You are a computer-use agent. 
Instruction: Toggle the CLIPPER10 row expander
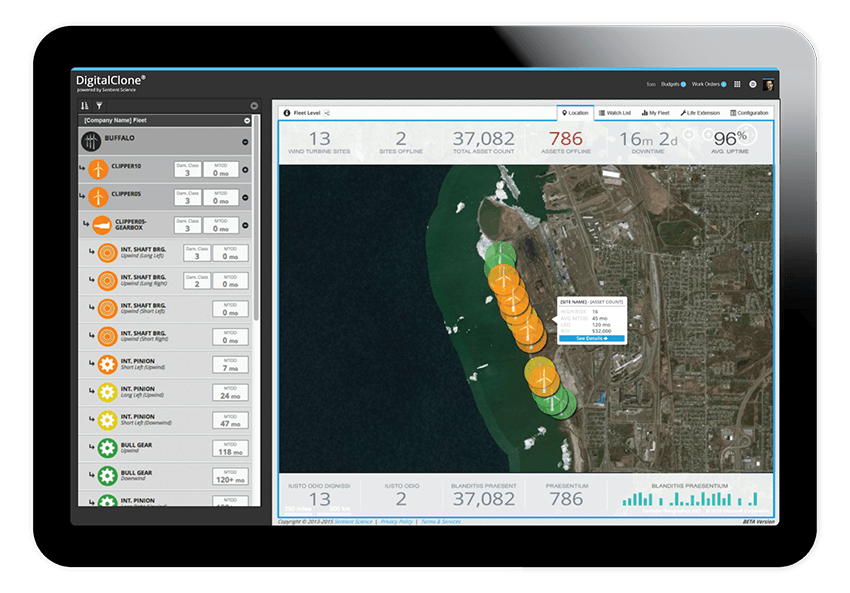(x=246, y=170)
